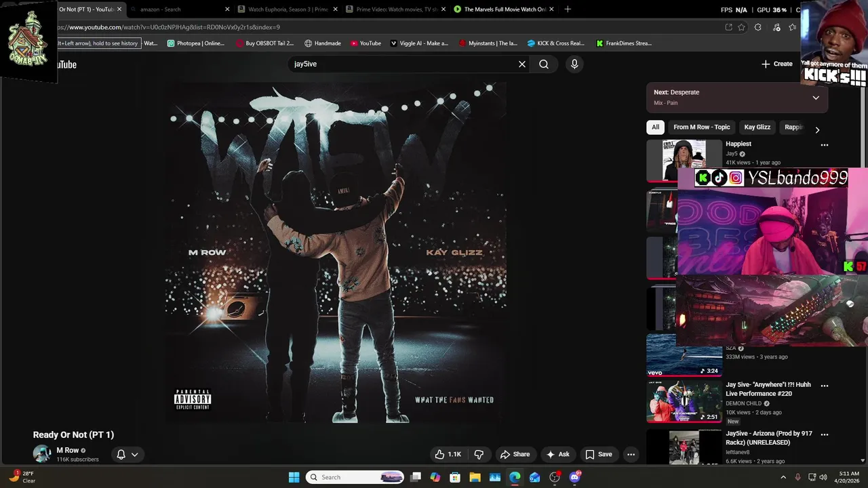Image resolution: width=868 pixels, height=488 pixels.
Task: Open the Viggle AI bookmark
Action: click(x=419, y=43)
